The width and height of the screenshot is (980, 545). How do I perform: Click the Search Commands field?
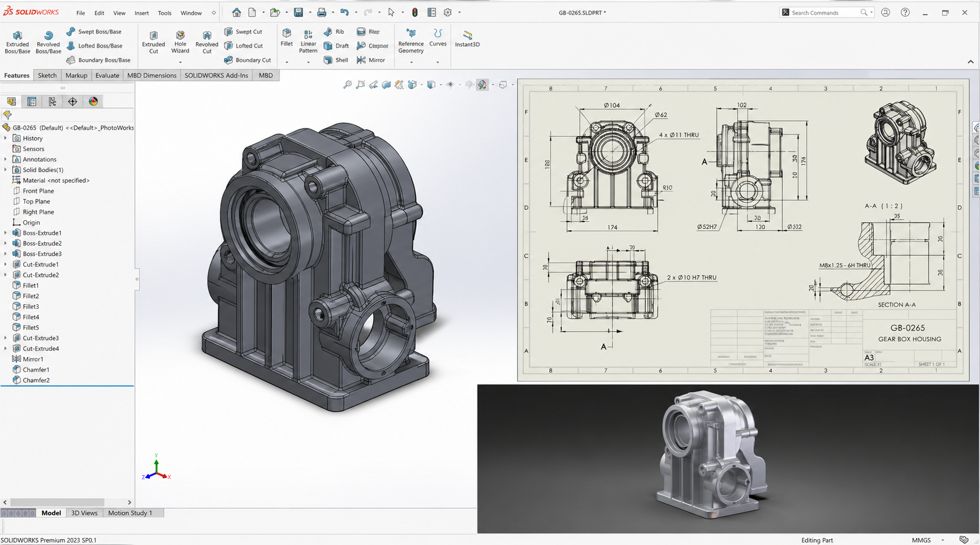[x=827, y=12]
